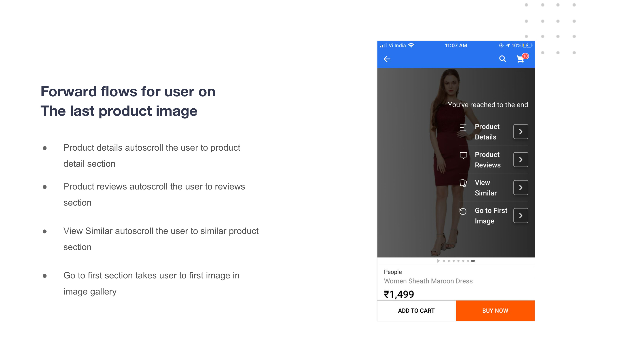Click the ₹1,499 price
The image size is (644, 362).
pos(399,294)
